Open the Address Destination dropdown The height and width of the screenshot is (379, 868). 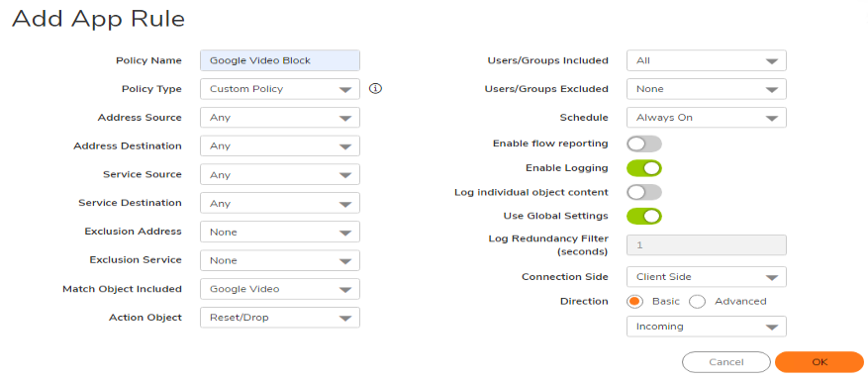tap(280, 146)
